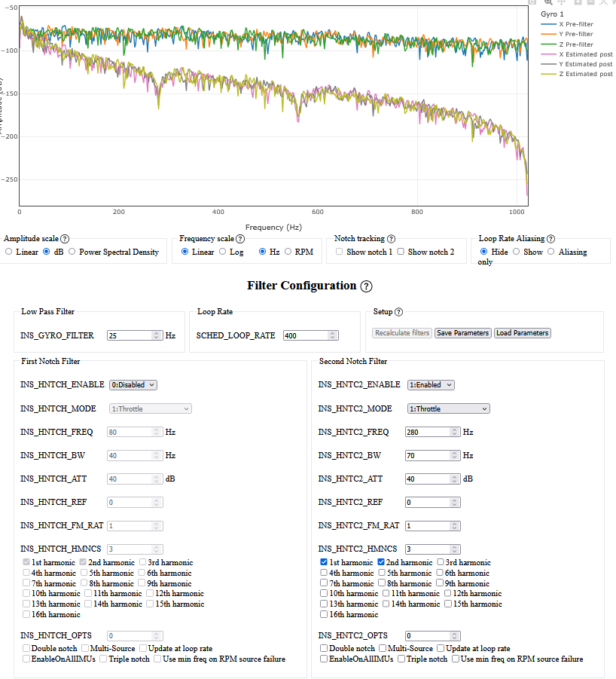Screen dimensions: 616x679
Task: Select Power Spectral Density amplitude scale
Action: tap(73, 252)
